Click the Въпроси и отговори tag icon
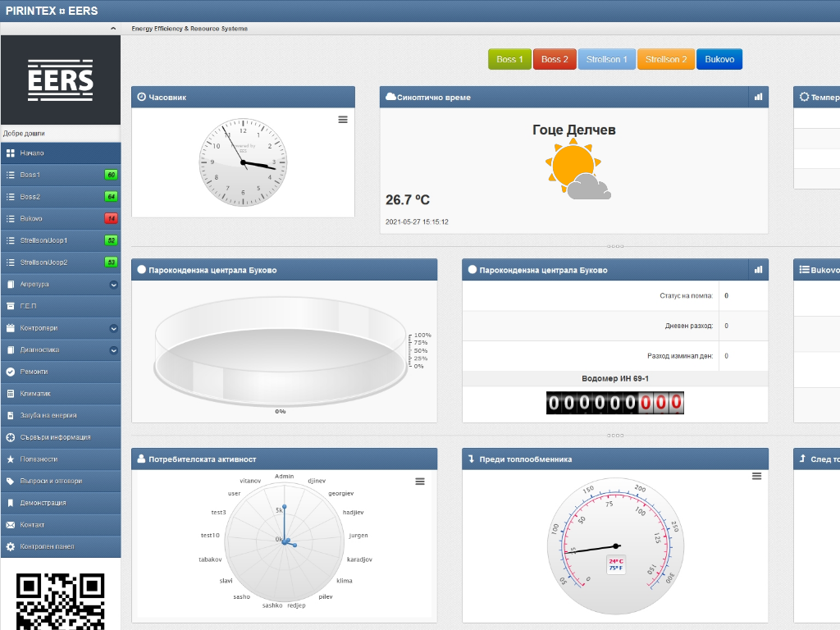 pos(10,481)
